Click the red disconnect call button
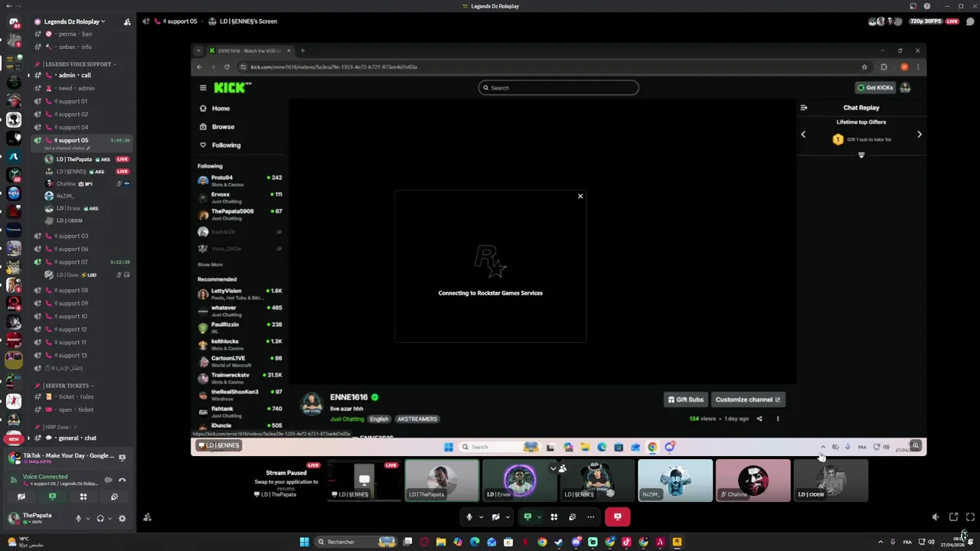980x551 pixels. [x=617, y=517]
